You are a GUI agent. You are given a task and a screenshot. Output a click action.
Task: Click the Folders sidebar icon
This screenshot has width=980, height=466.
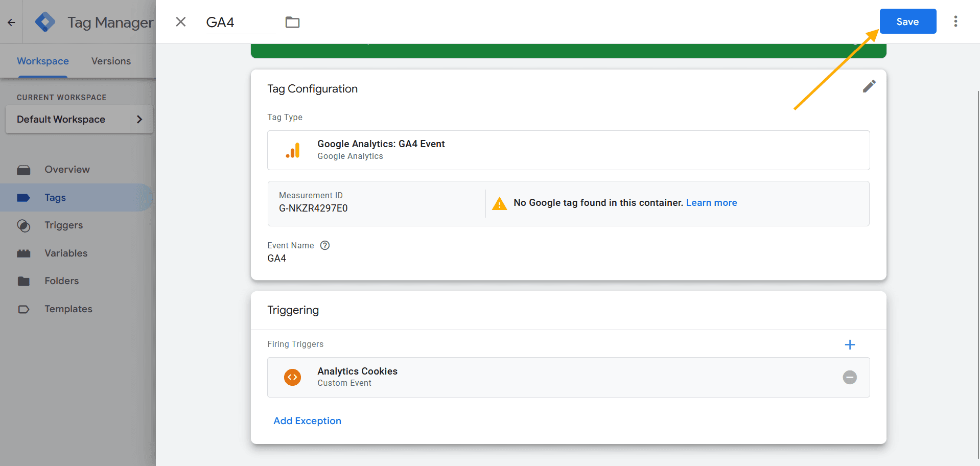[x=24, y=281]
